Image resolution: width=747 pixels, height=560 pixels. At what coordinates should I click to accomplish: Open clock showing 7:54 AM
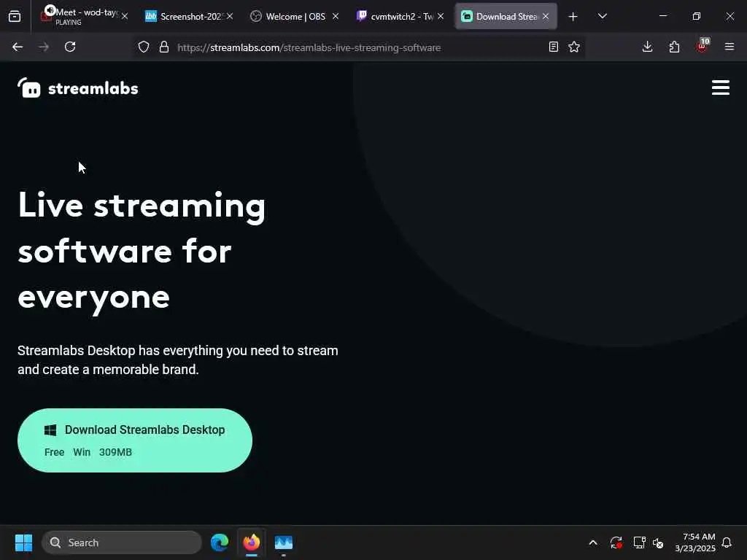[695, 542]
